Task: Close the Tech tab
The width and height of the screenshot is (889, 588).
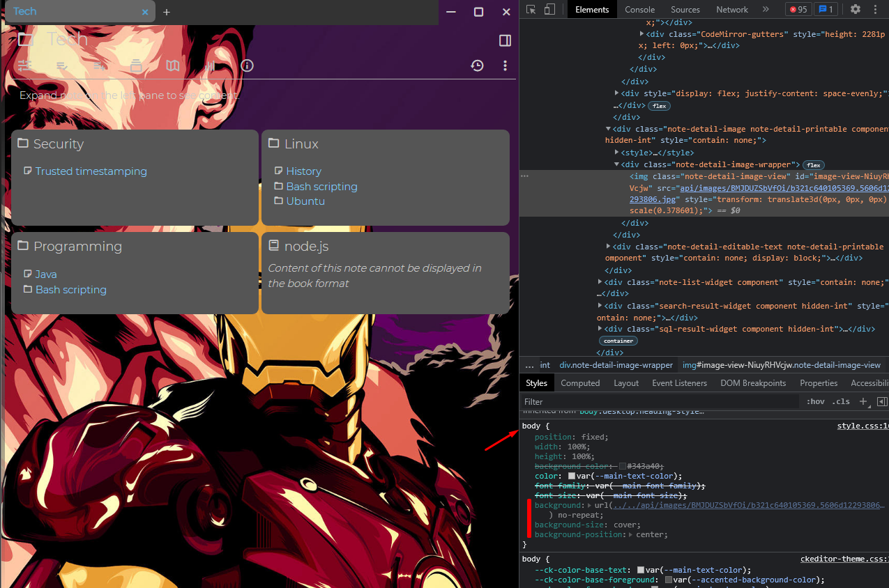Action: click(145, 12)
